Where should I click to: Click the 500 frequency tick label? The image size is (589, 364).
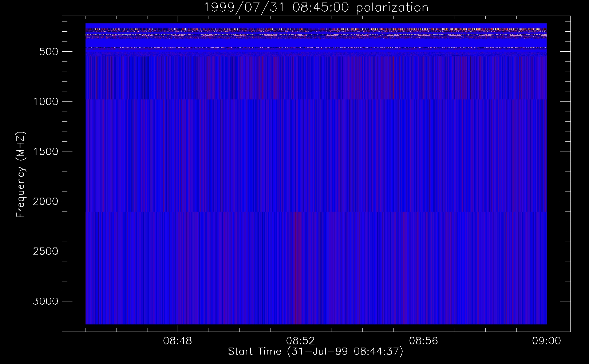49,52
